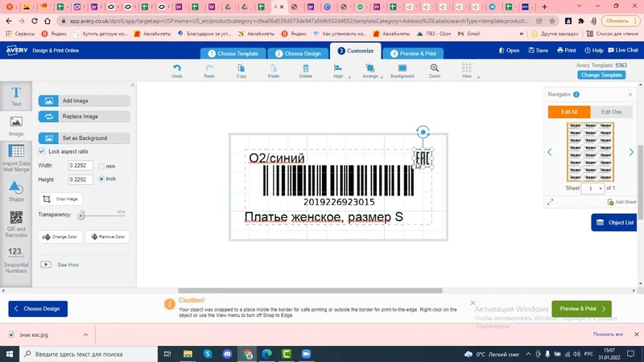
Task: Toggle Lock aspect ratio checkbox
Action: [x=42, y=151]
